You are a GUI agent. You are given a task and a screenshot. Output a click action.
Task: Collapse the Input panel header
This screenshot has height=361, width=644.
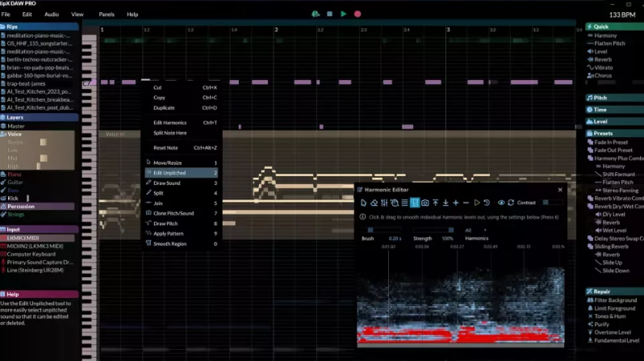[39, 229]
